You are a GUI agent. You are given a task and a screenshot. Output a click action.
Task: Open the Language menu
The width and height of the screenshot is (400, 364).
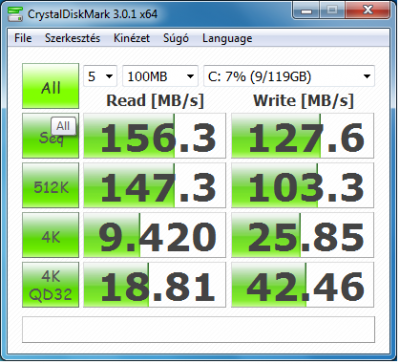[227, 38]
